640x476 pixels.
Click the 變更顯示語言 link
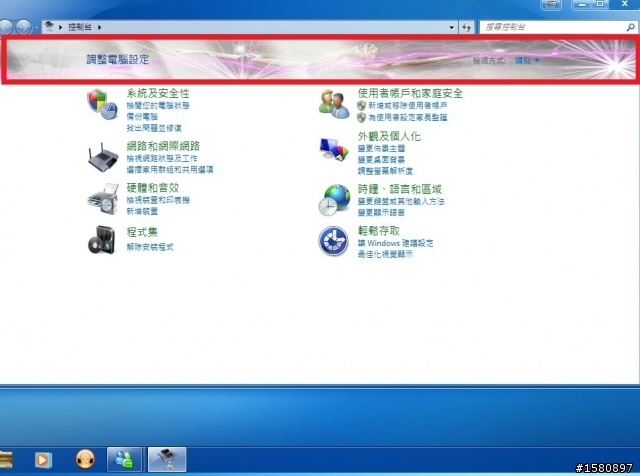click(381, 212)
